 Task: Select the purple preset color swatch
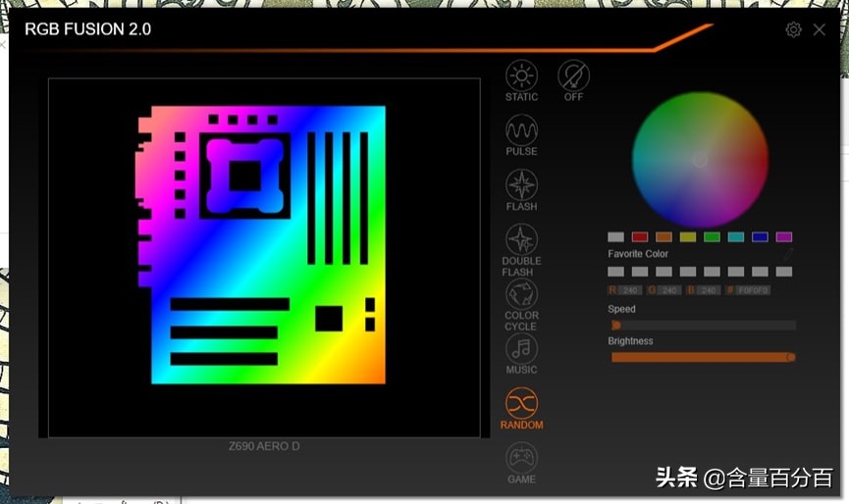tap(783, 237)
